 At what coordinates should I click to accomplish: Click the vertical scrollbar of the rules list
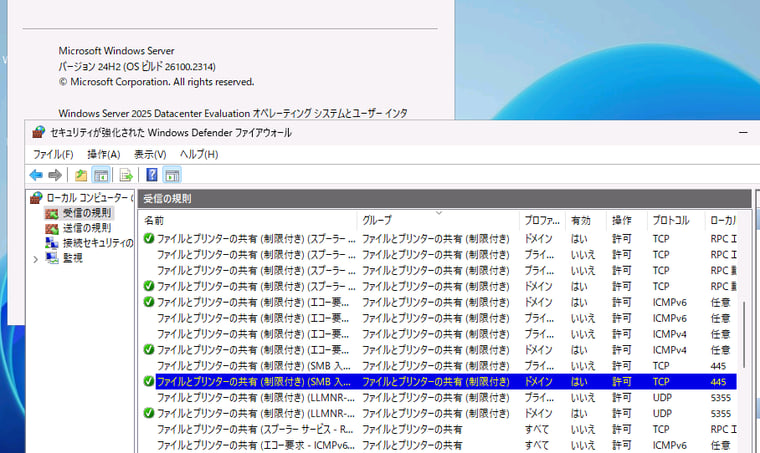click(x=744, y=334)
